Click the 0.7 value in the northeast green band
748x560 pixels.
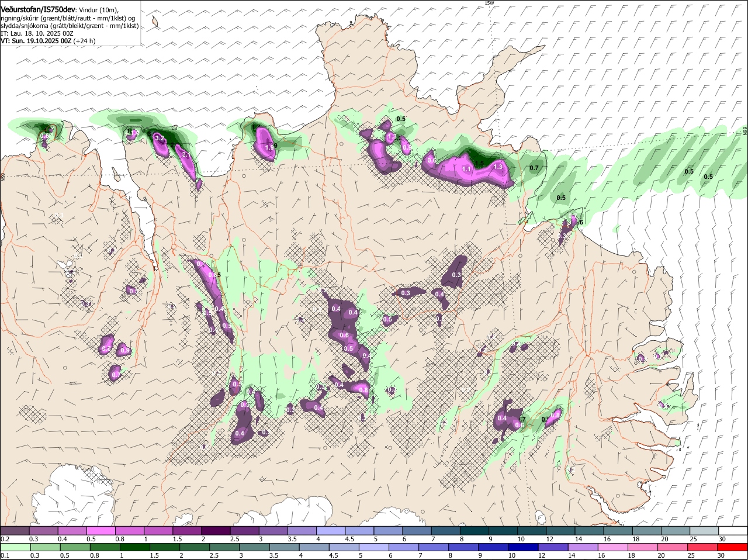tap(534, 168)
